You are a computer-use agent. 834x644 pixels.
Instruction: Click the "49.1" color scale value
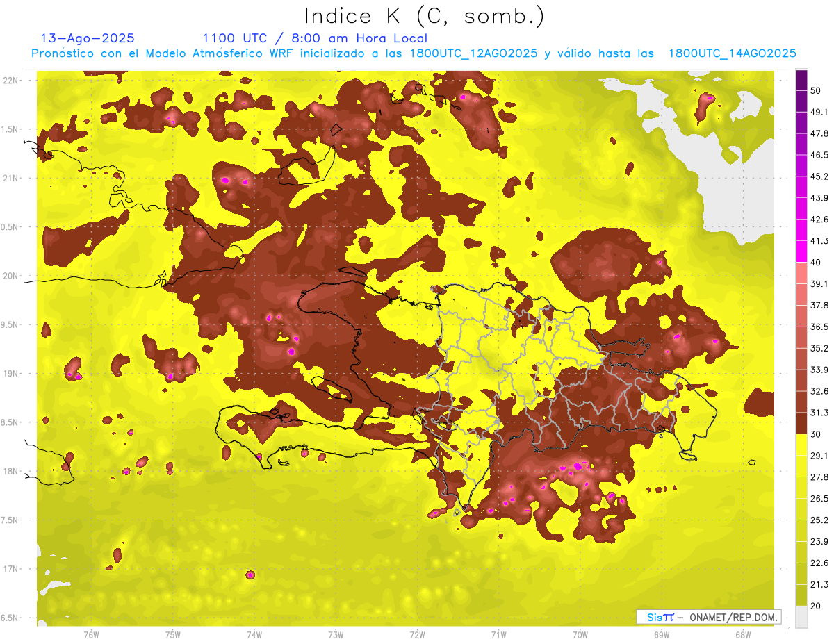click(x=819, y=112)
